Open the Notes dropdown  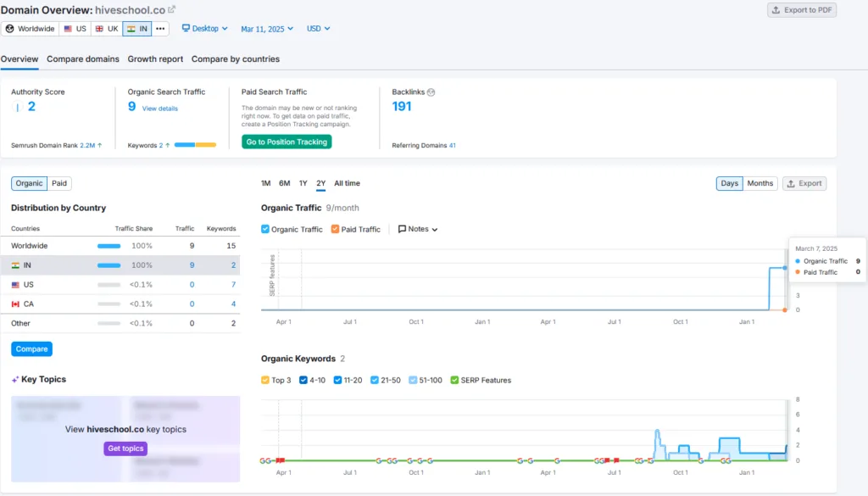click(418, 229)
